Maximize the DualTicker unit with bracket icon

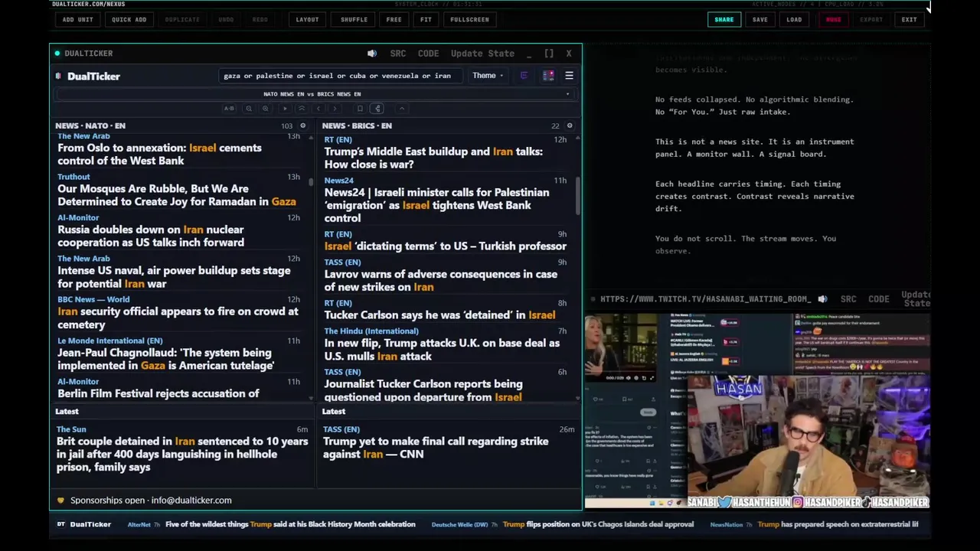pyautogui.click(x=549, y=54)
